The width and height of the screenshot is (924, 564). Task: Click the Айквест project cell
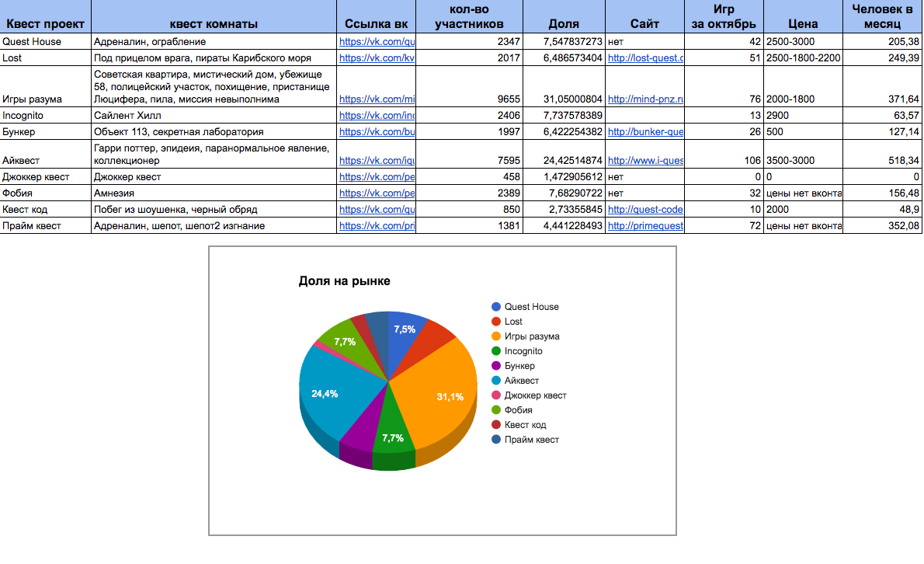pyautogui.click(x=45, y=155)
